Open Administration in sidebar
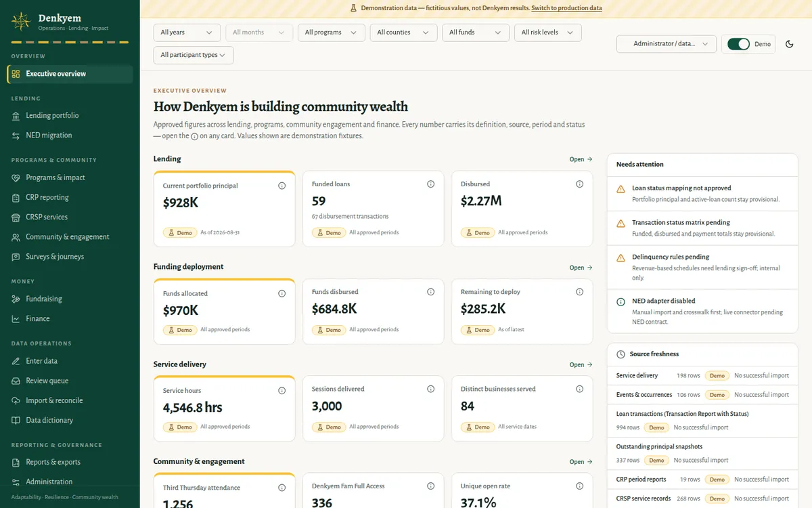Screen dimensions: 812x508 70,482
